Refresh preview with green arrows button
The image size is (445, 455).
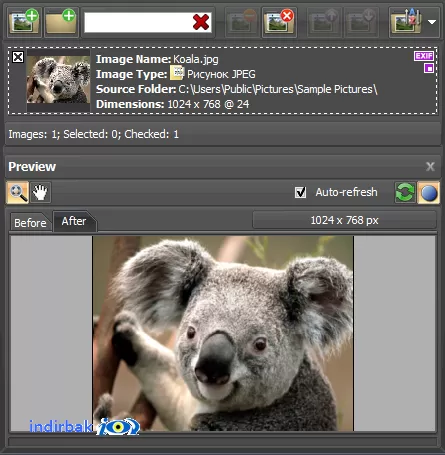pos(405,193)
